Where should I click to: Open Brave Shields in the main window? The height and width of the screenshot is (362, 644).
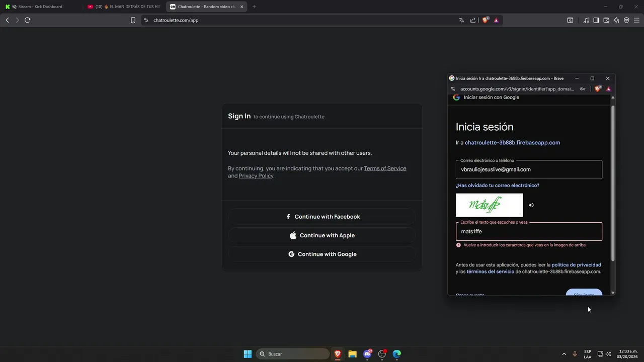(485, 20)
